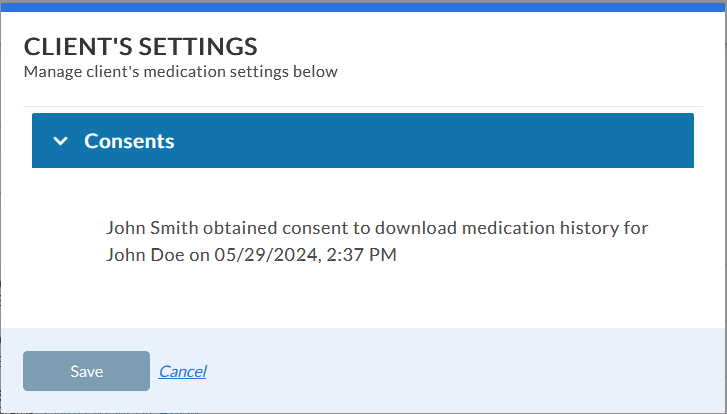Collapse the Consents section chevron

click(x=61, y=141)
